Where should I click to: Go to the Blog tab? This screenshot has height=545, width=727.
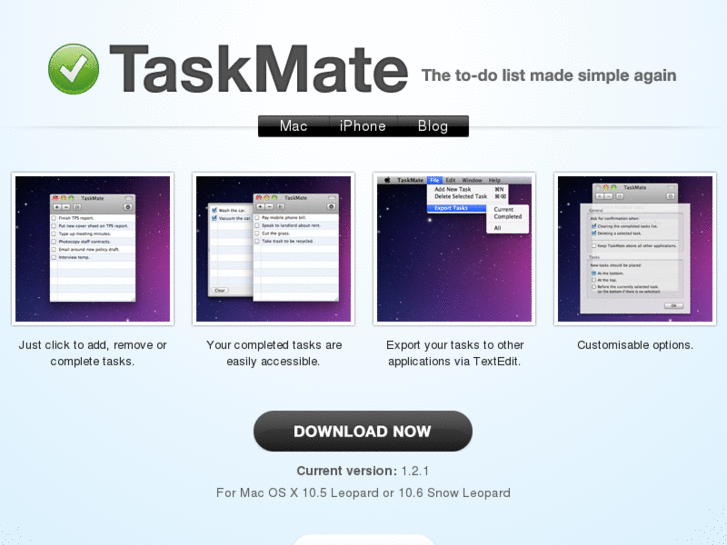point(433,126)
